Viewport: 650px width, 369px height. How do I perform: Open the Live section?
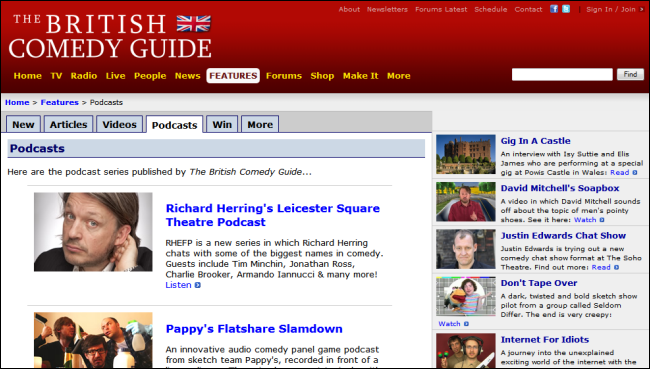(x=115, y=76)
